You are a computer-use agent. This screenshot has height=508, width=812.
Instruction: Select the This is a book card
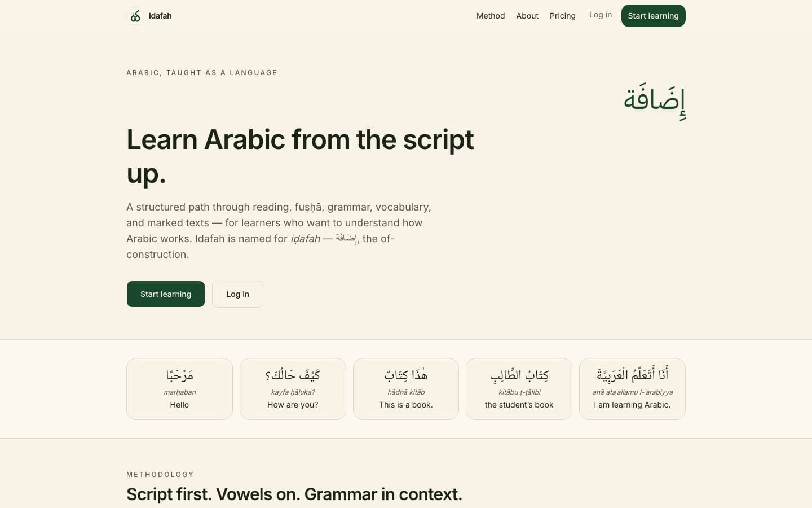(406, 389)
